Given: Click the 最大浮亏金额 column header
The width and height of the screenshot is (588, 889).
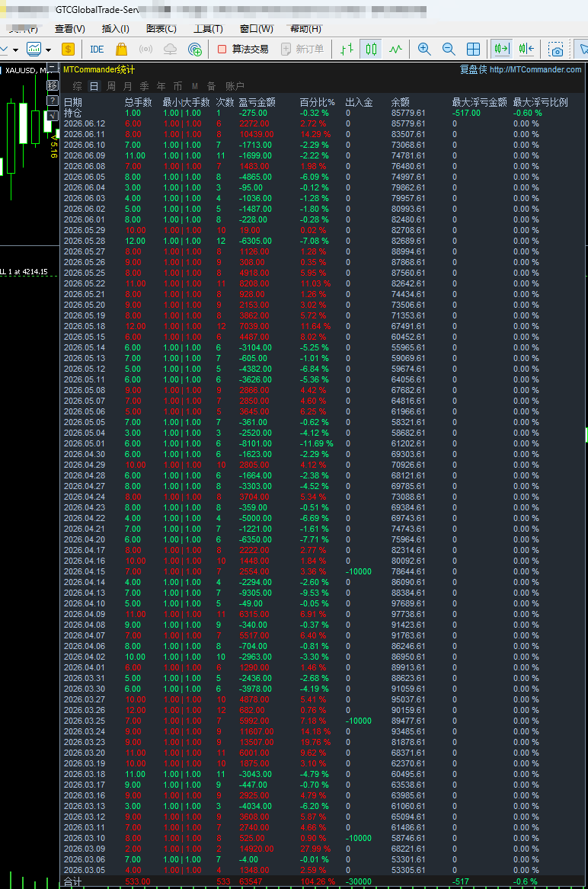Looking at the screenshot, I should click(x=479, y=102).
